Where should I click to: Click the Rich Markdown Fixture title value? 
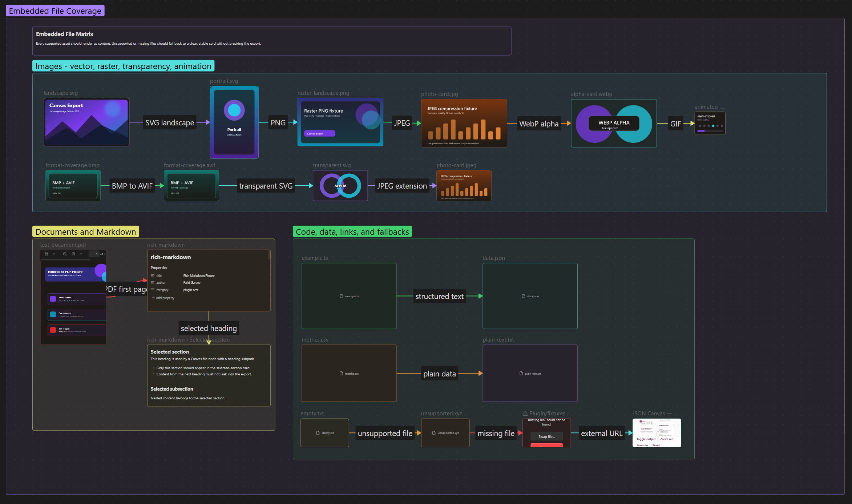click(x=199, y=276)
